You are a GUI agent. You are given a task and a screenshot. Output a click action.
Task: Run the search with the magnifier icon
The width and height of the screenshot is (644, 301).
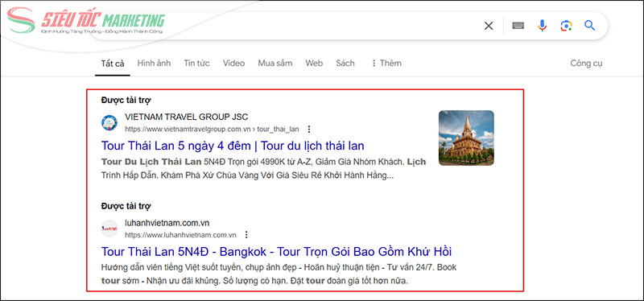tap(590, 26)
